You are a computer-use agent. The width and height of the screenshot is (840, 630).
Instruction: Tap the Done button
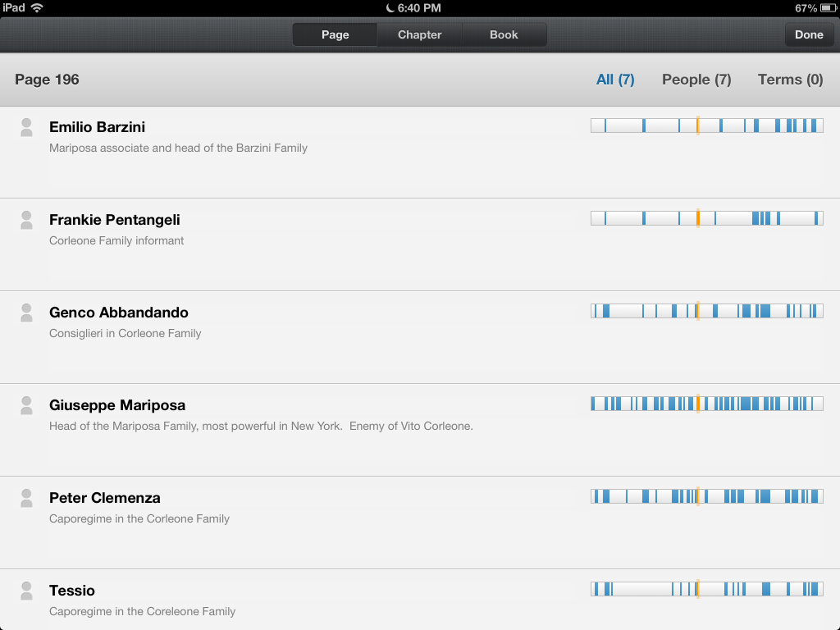809,34
